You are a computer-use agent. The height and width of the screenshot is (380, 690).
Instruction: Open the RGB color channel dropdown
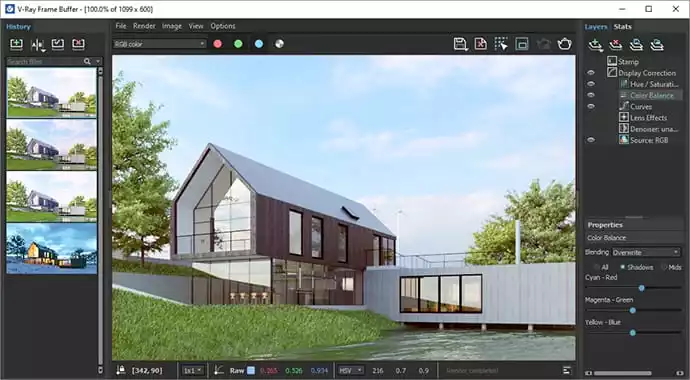click(x=159, y=44)
